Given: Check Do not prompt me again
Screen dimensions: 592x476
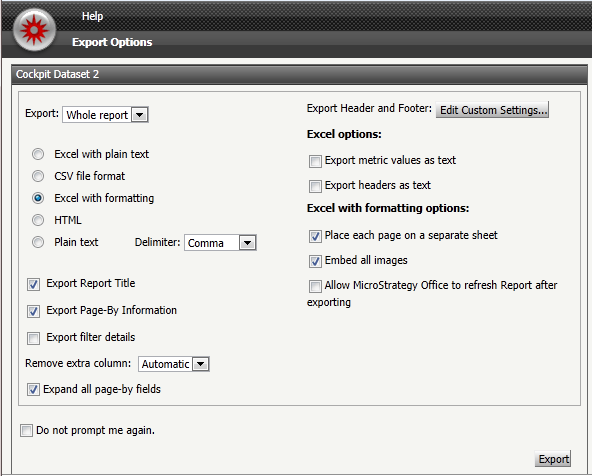Looking at the screenshot, I should pyautogui.click(x=26, y=430).
